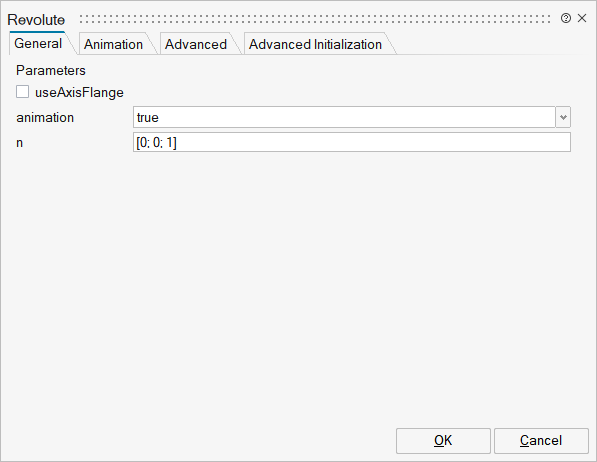Switch to the General tab
The height and width of the screenshot is (462, 597).
pyautogui.click(x=38, y=43)
